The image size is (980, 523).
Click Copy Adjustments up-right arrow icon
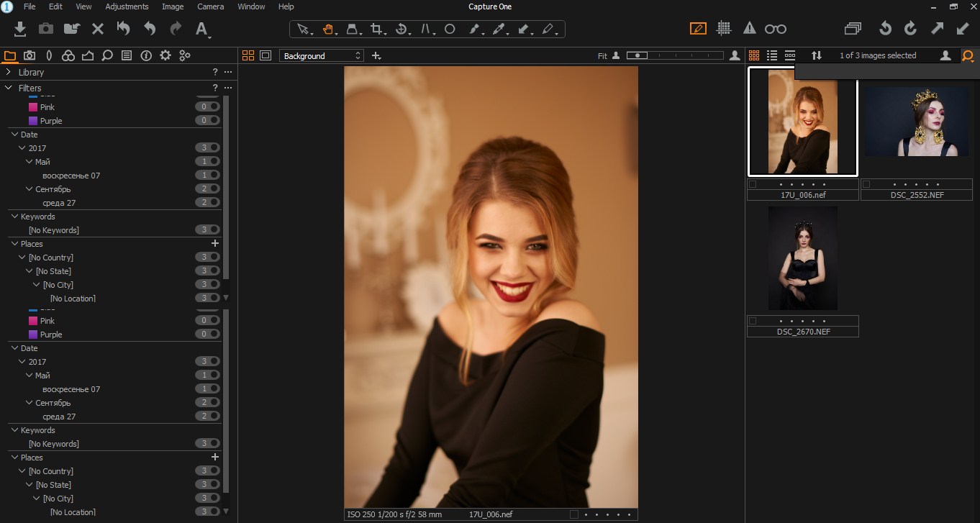[x=937, y=29]
